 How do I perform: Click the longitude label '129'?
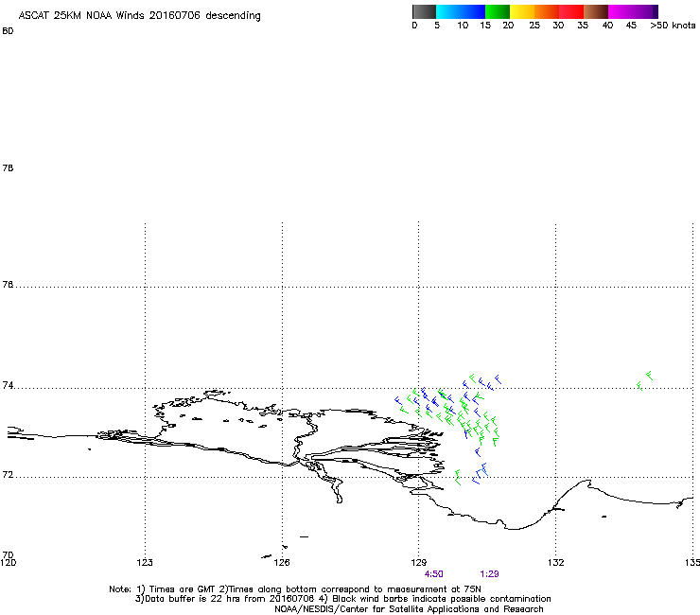pos(419,562)
